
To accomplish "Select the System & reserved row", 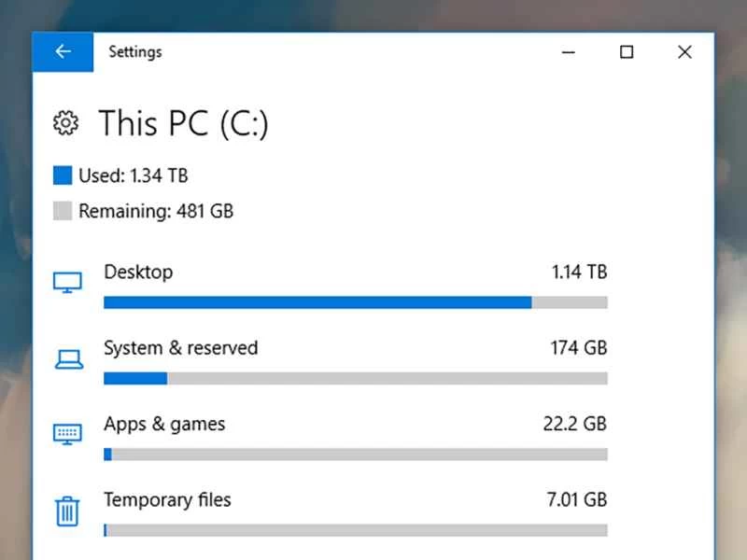I will 180,347.
